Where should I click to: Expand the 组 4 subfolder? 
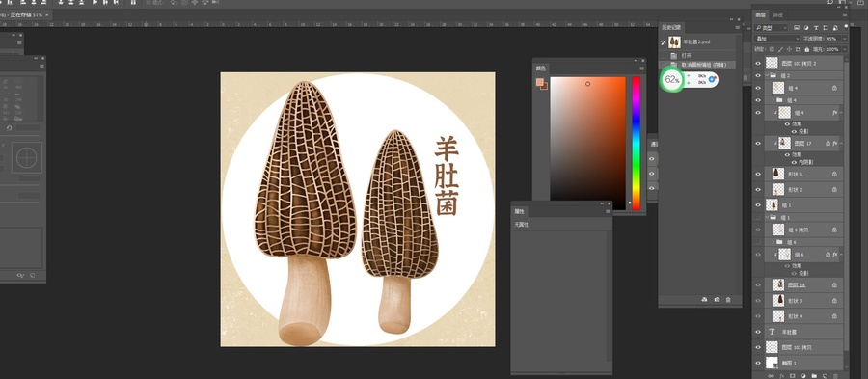pyautogui.click(x=773, y=100)
